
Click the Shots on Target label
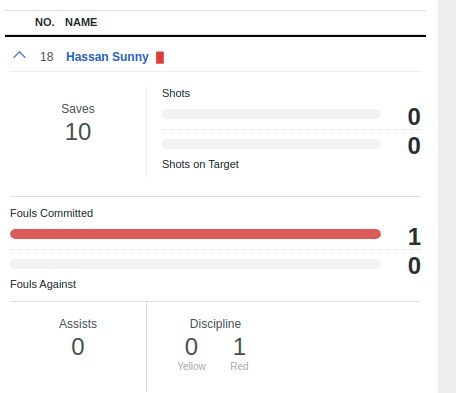coord(200,164)
